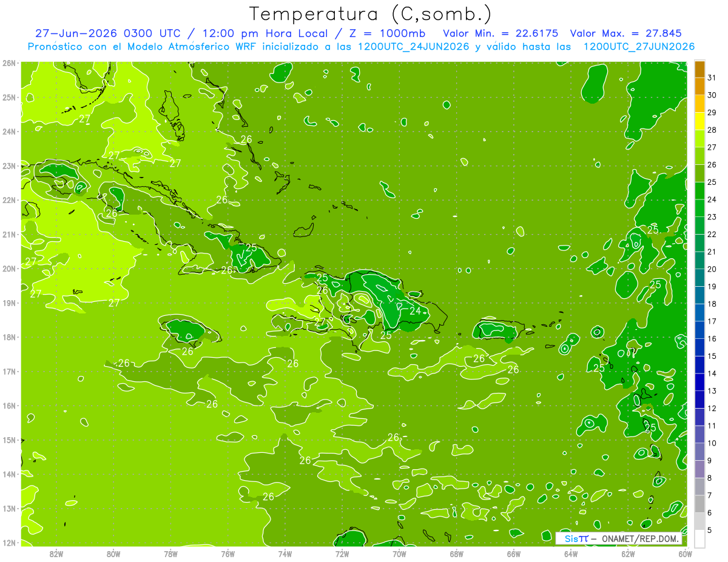The width and height of the screenshot is (728, 562).
Task: Click the "5" value on the color scale
Action: tap(710, 530)
